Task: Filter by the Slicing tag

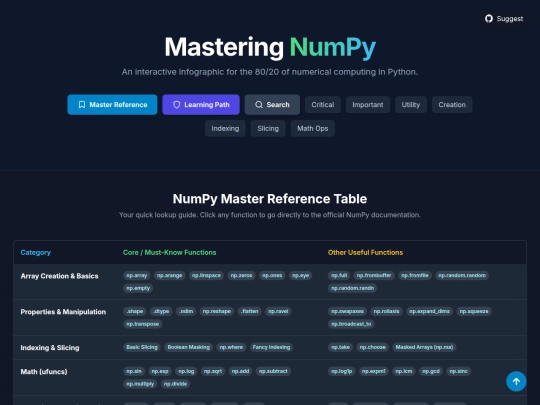Action: pos(268,128)
